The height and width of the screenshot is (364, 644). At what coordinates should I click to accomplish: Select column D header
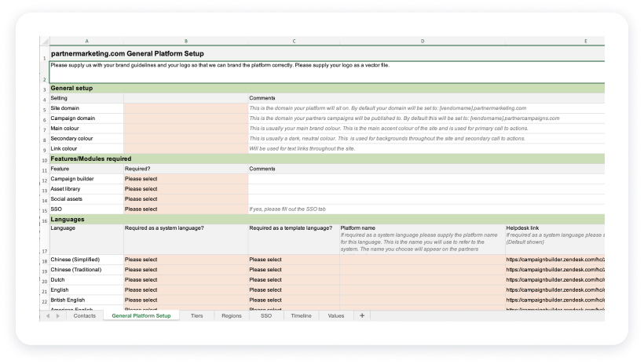tap(423, 40)
